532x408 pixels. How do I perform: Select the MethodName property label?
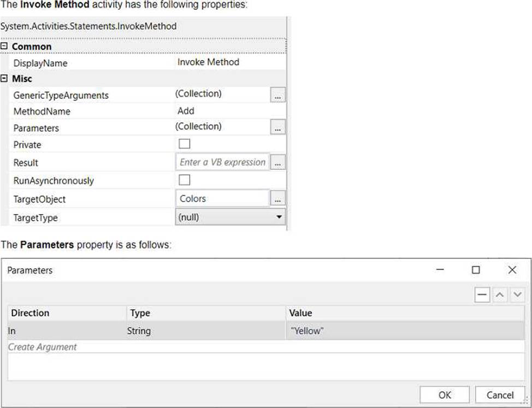[42, 111]
